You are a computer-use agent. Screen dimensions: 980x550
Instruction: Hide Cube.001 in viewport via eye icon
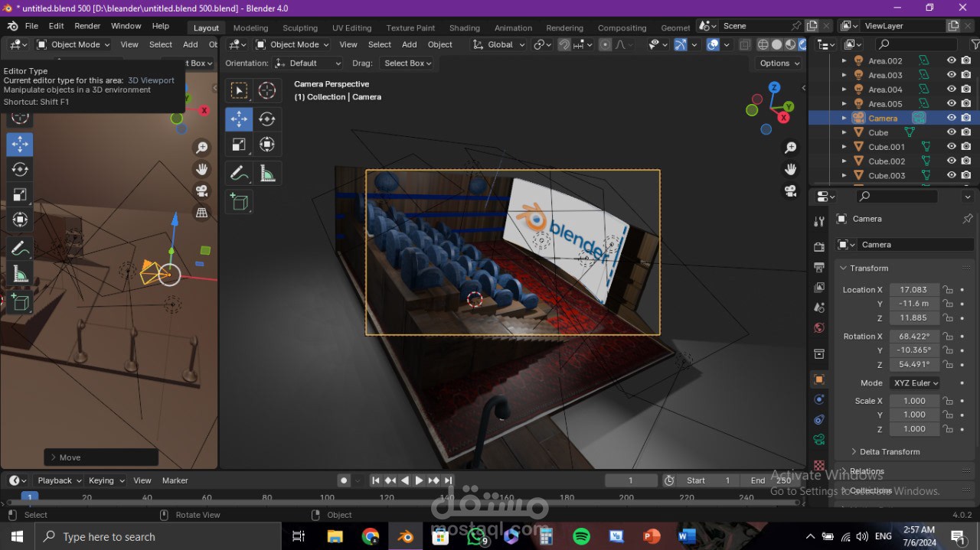tap(952, 147)
